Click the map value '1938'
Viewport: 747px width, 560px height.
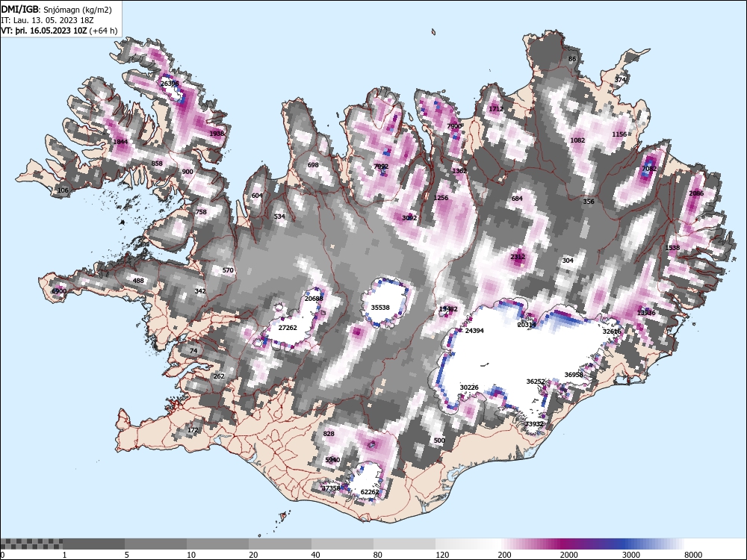coord(217,134)
